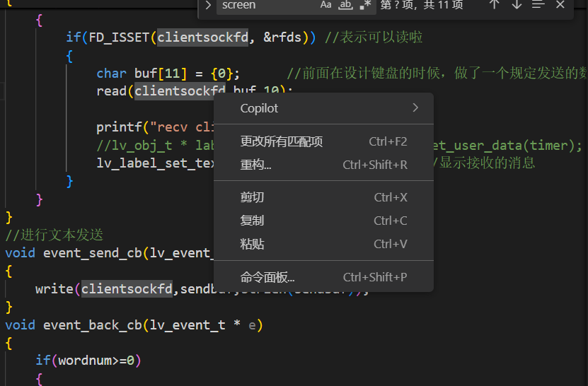Click printf call in code
Screen dimensions: 588x386
119,127
